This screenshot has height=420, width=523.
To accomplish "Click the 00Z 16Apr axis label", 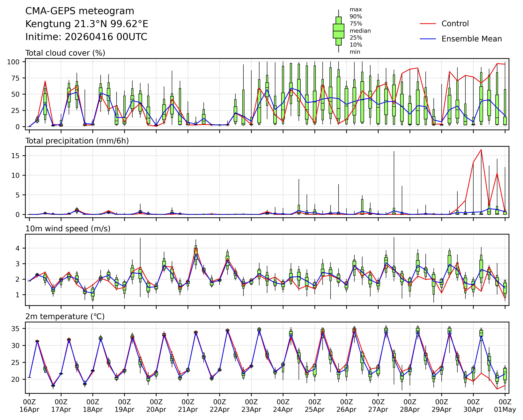I will point(29,406).
